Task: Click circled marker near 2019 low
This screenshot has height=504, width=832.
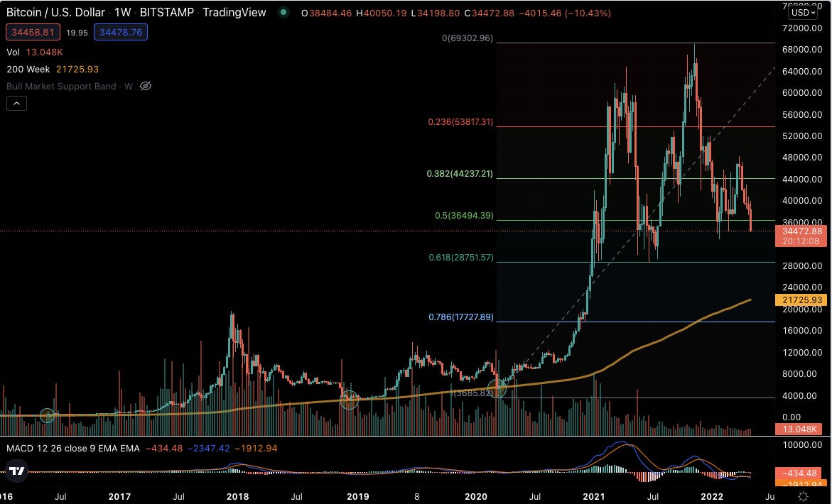Action: pos(349,400)
